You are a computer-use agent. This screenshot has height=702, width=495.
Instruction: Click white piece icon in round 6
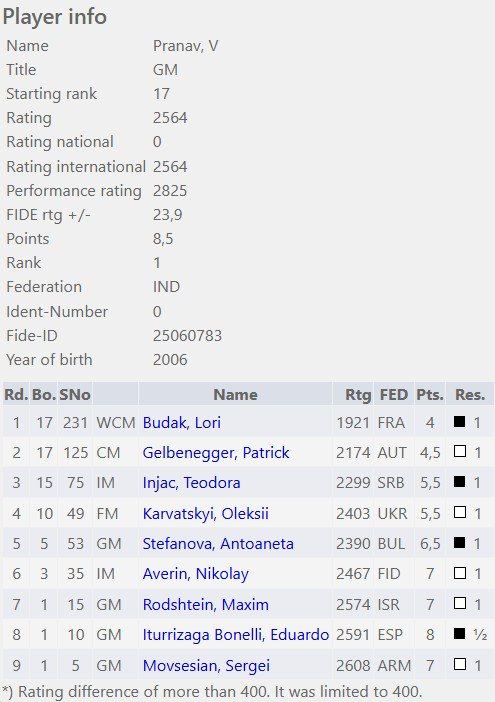(x=460, y=573)
